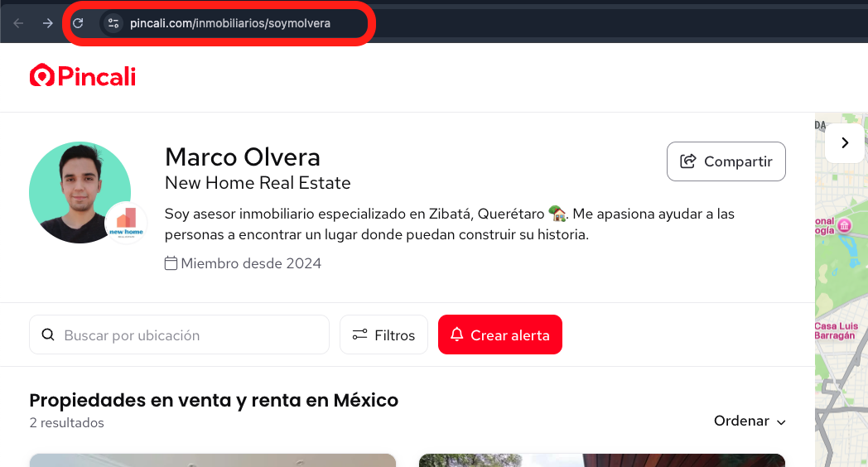Click the New Home Real Estate badge logo
The image size is (868, 467).
pos(126,223)
